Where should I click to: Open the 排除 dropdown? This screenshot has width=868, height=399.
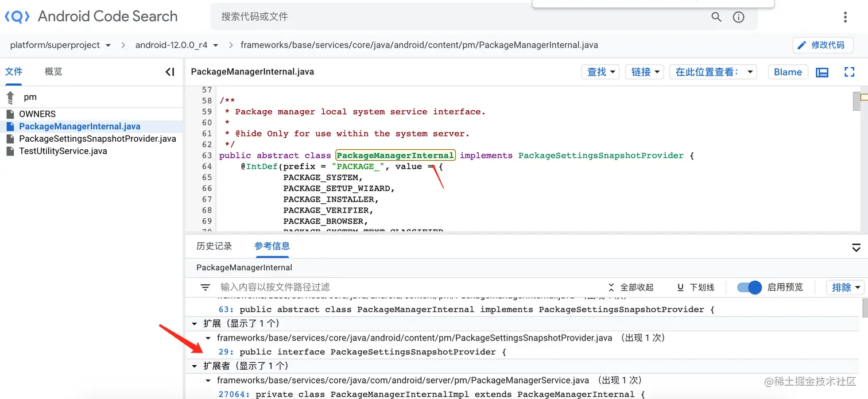tap(846, 287)
